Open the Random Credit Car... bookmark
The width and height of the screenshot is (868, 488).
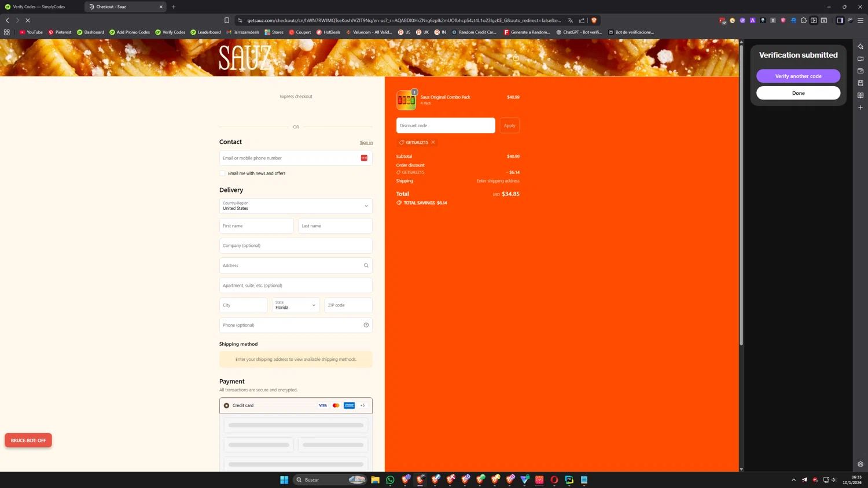[474, 32]
